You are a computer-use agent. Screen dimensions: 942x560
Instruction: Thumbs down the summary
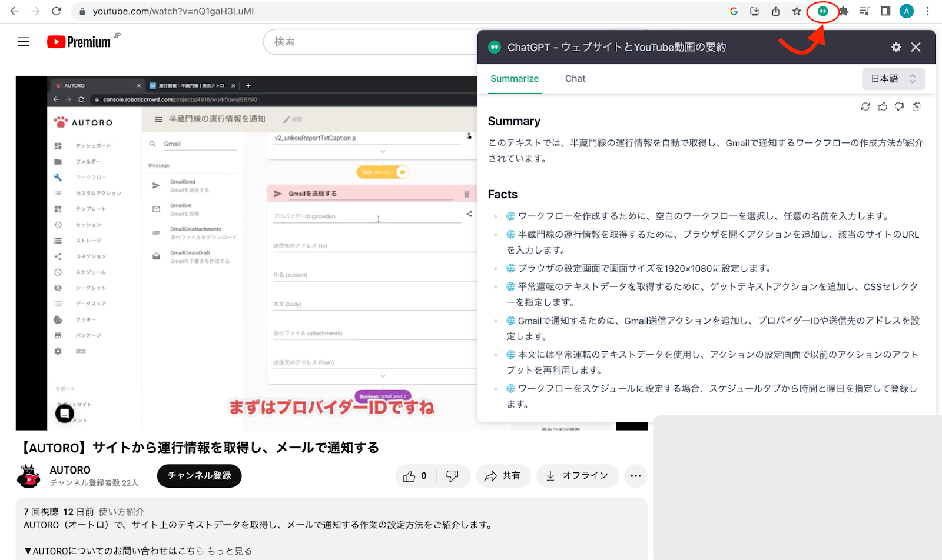click(x=899, y=106)
